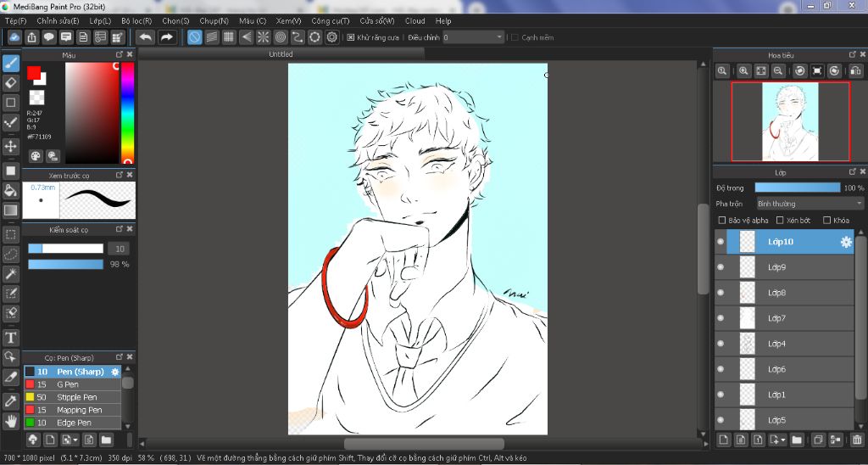The image size is (868, 465).
Task: Enable concentric circle snap
Action: 280,37
